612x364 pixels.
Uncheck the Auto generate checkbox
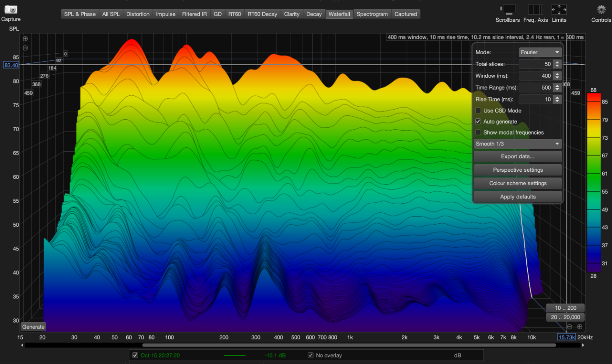click(478, 121)
